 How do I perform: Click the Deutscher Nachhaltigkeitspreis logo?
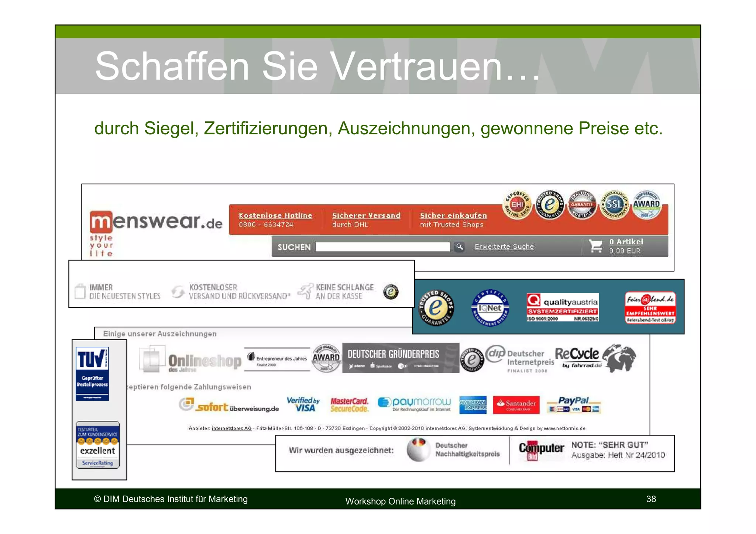(453, 449)
